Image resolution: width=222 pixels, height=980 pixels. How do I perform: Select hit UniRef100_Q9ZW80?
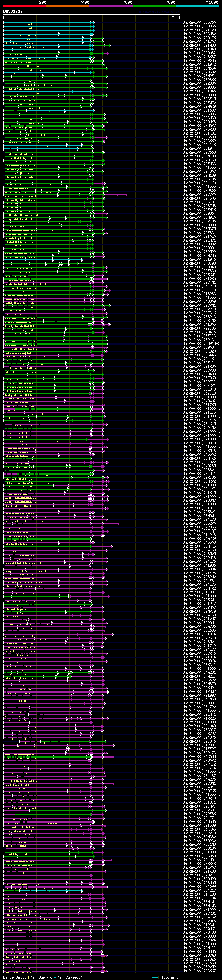[x=199, y=84]
